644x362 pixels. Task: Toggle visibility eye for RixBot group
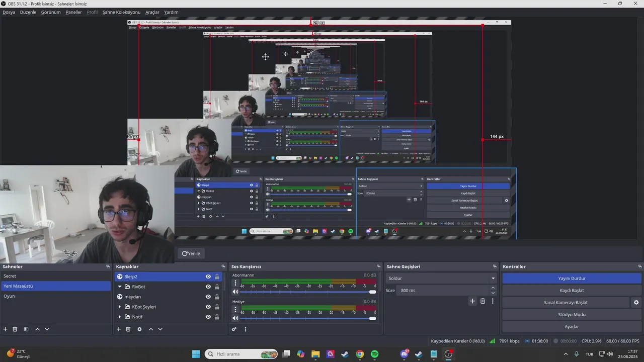coord(208,287)
